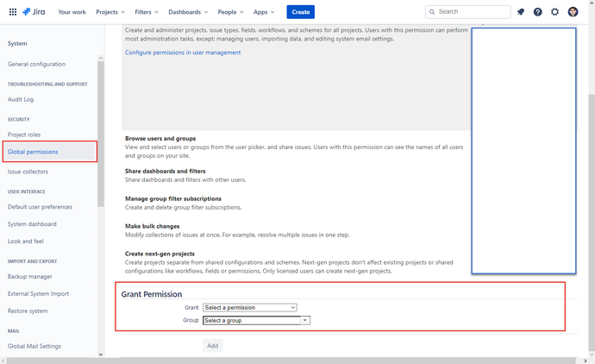Click sidebar scrollbar up arrow
The image size is (595, 364).
101,58
